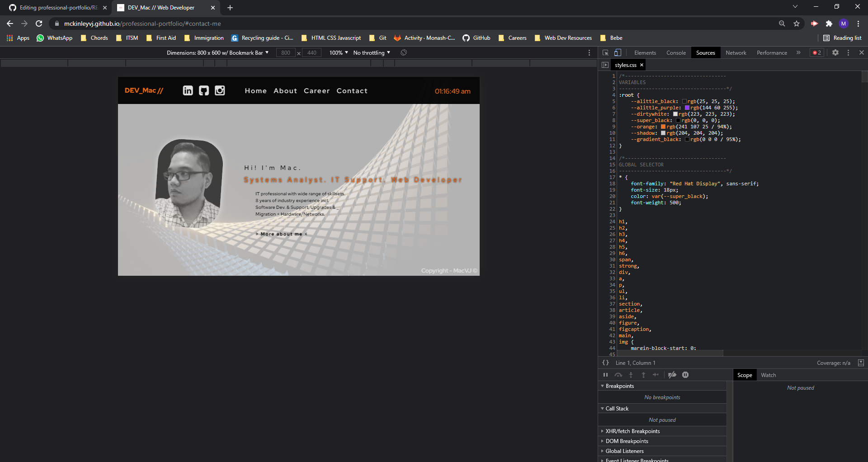The height and width of the screenshot is (462, 868).
Task: Pause script execution button
Action: click(x=605, y=375)
